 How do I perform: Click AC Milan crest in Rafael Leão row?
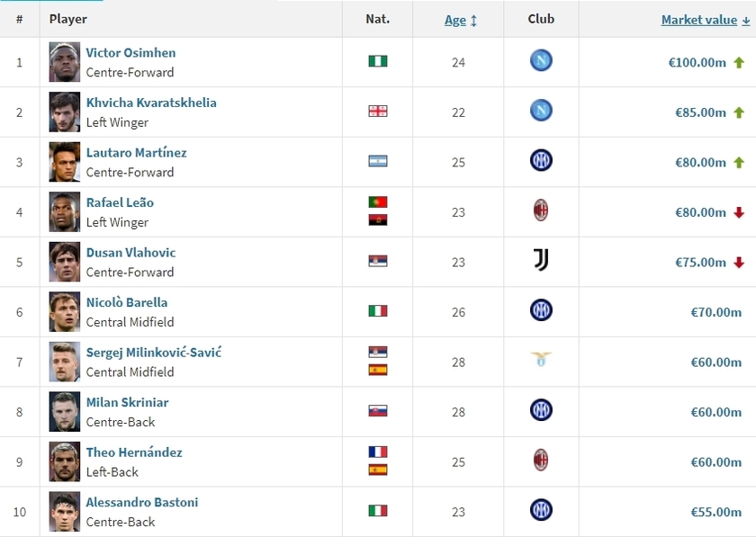pos(541,210)
